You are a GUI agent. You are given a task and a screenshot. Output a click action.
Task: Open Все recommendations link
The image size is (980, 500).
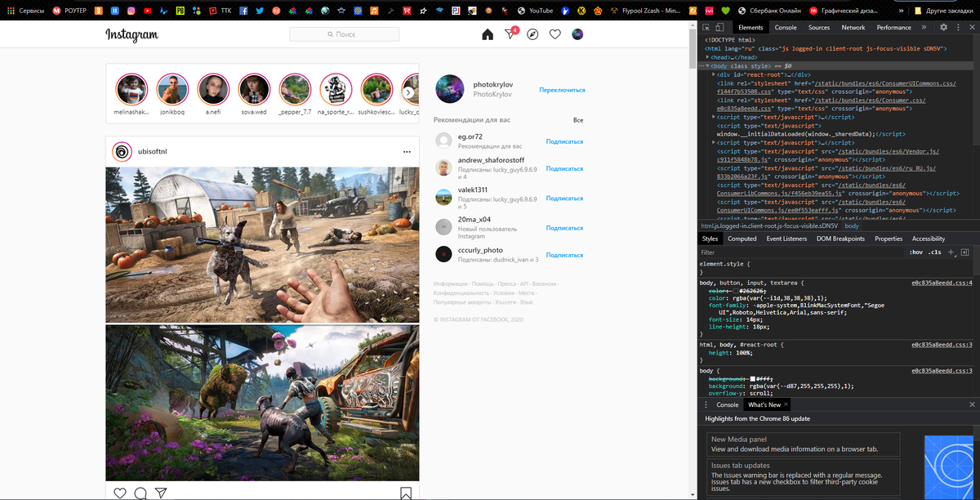coord(578,120)
